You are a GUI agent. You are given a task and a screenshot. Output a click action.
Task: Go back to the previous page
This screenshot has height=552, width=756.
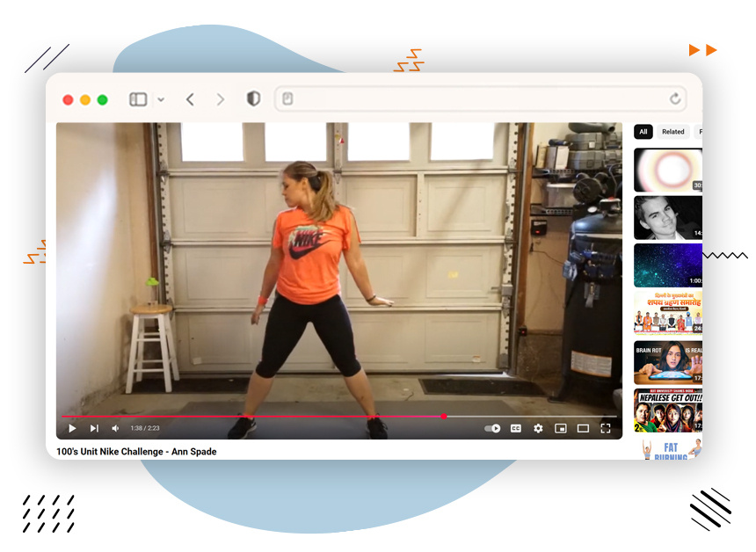click(x=190, y=99)
